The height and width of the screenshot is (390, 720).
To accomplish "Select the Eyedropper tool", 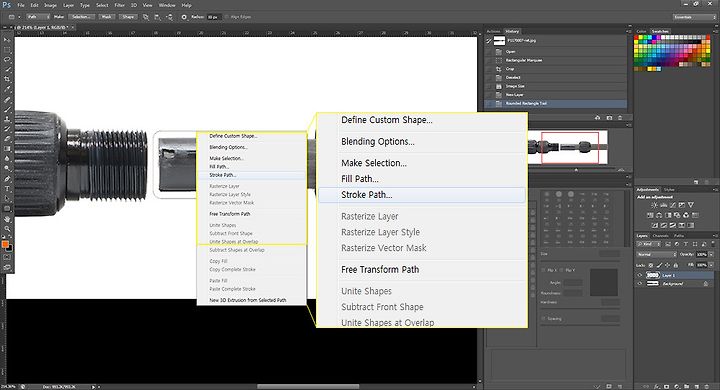I will click(7, 89).
